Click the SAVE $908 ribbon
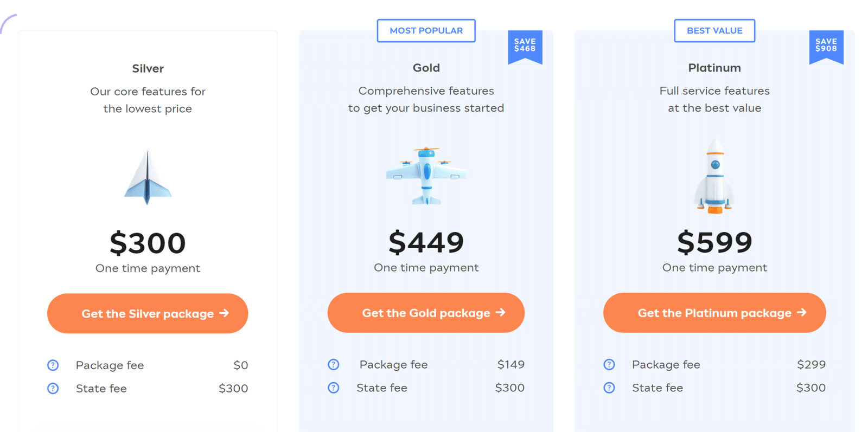Screen dimensions: 868x432 pos(826,47)
